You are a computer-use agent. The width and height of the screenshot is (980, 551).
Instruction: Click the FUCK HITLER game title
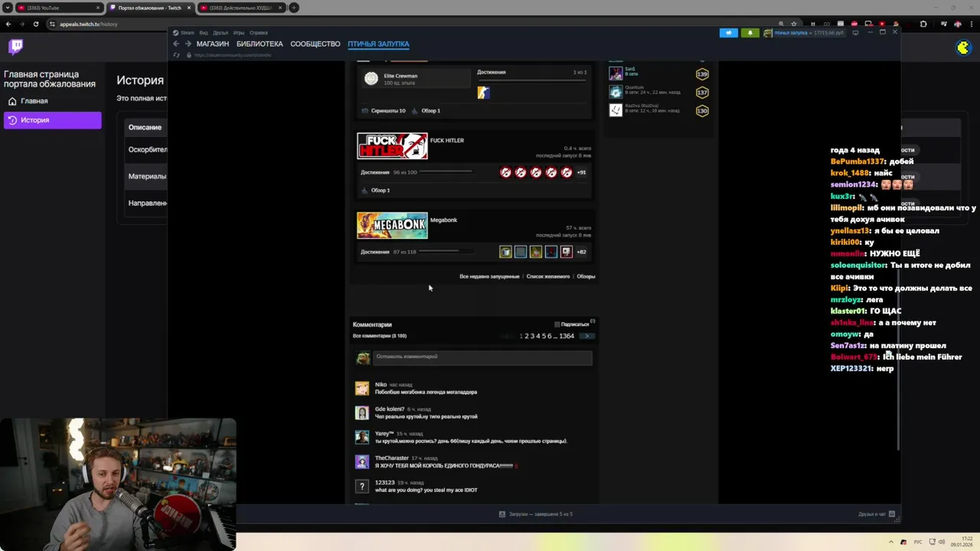tap(447, 141)
